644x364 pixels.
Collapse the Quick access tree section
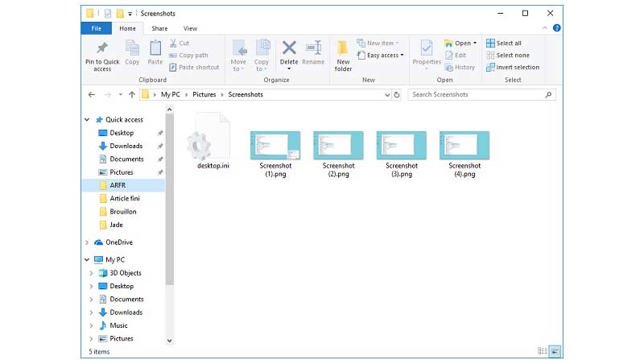(x=88, y=119)
